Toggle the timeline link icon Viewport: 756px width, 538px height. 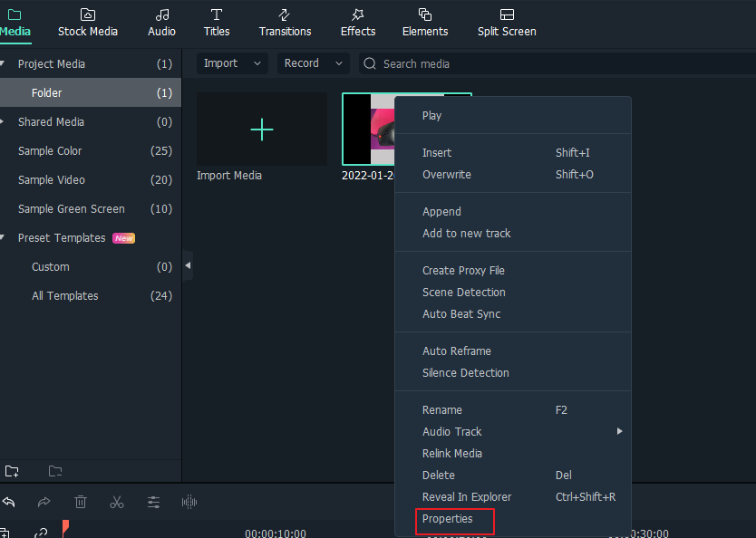click(x=41, y=533)
